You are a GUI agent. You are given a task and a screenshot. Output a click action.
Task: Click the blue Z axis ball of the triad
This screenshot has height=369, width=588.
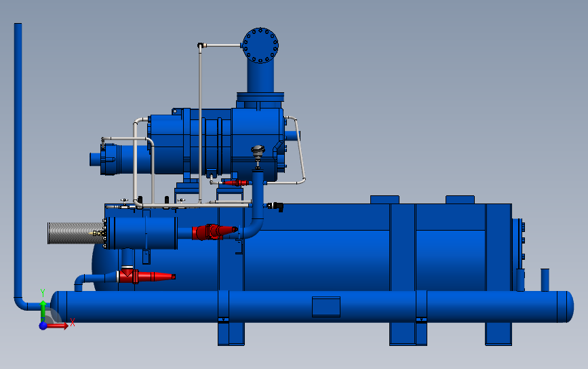pos(43,326)
